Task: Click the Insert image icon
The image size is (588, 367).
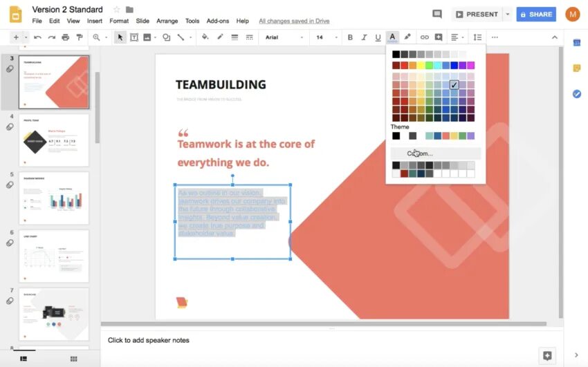Action: pyautogui.click(x=147, y=37)
